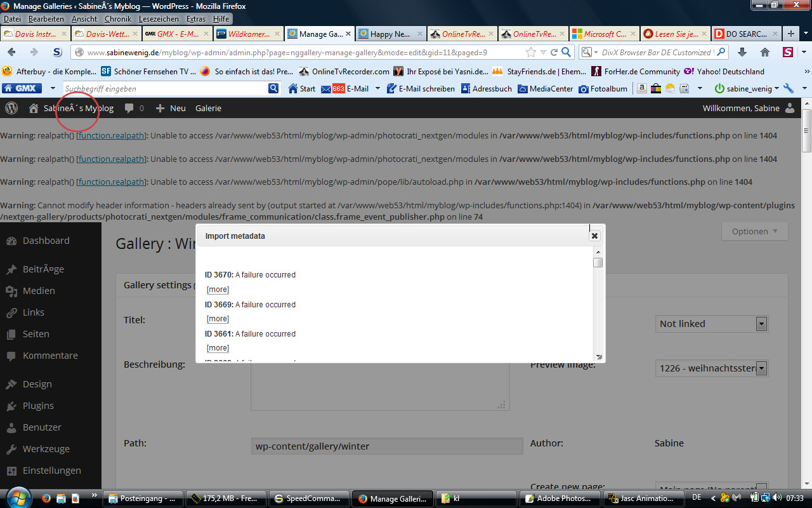Image resolution: width=812 pixels, height=508 pixels.
Task: Open first function.realpath warning link
Action: (112, 135)
